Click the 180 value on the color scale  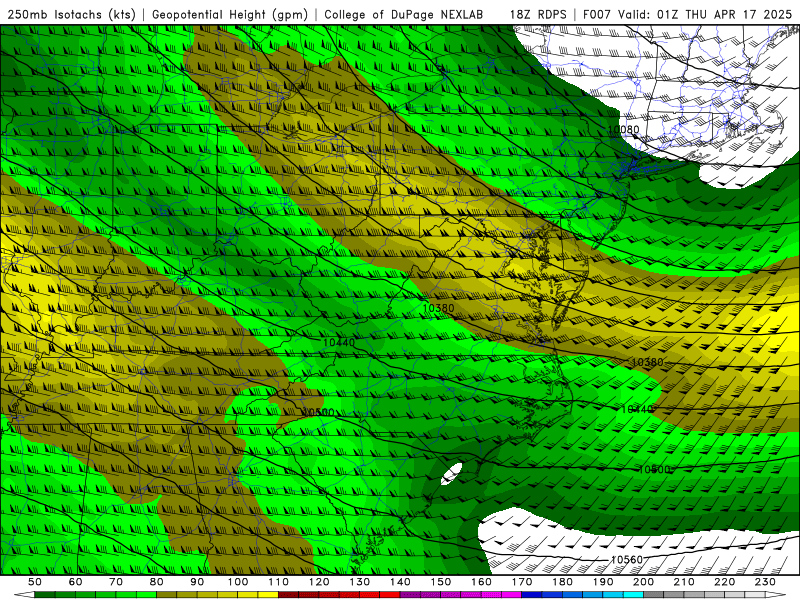(x=563, y=582)
